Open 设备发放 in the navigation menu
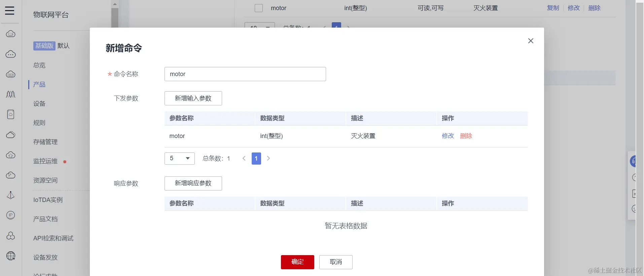644x276 pixels. [x=45, y=257]
